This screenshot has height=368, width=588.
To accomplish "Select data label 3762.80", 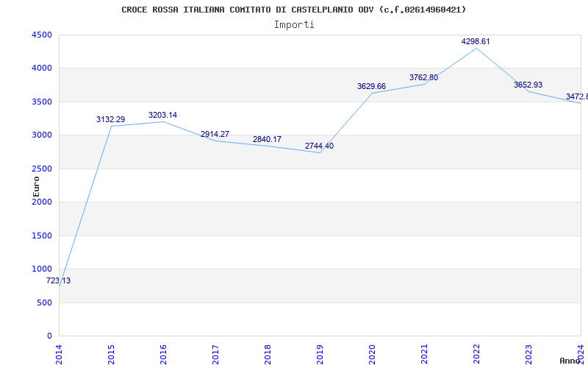I will point(423,78).
